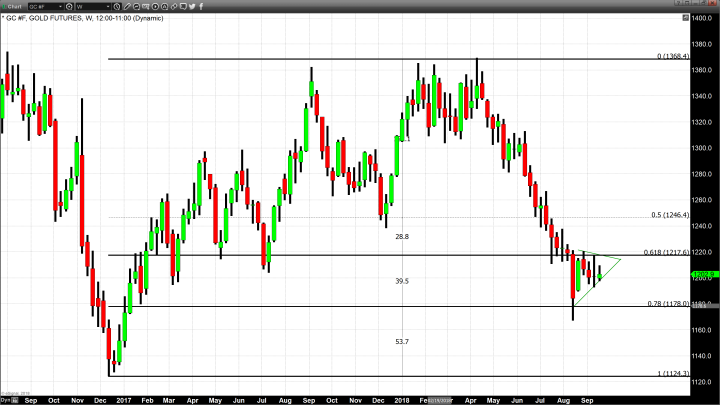Click the current price marker on the price axis

pyautogui.click(x=701, y=273)
